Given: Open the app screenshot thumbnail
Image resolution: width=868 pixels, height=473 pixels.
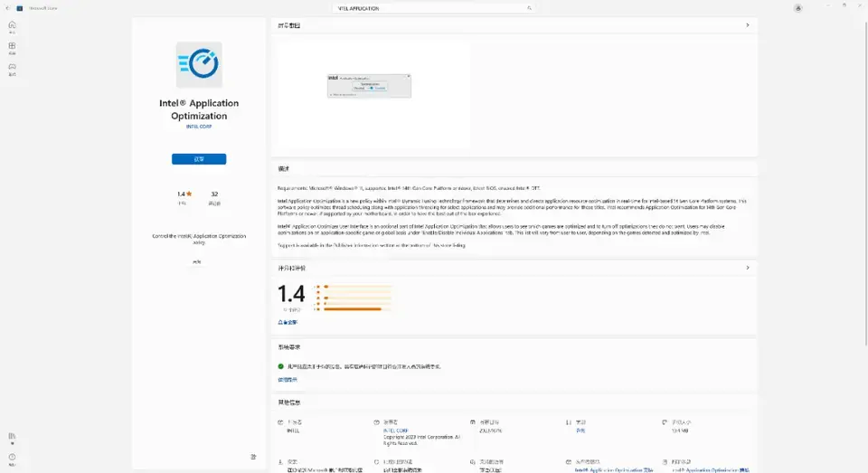Looking at the screenshot, I should (x=369, y=86).
